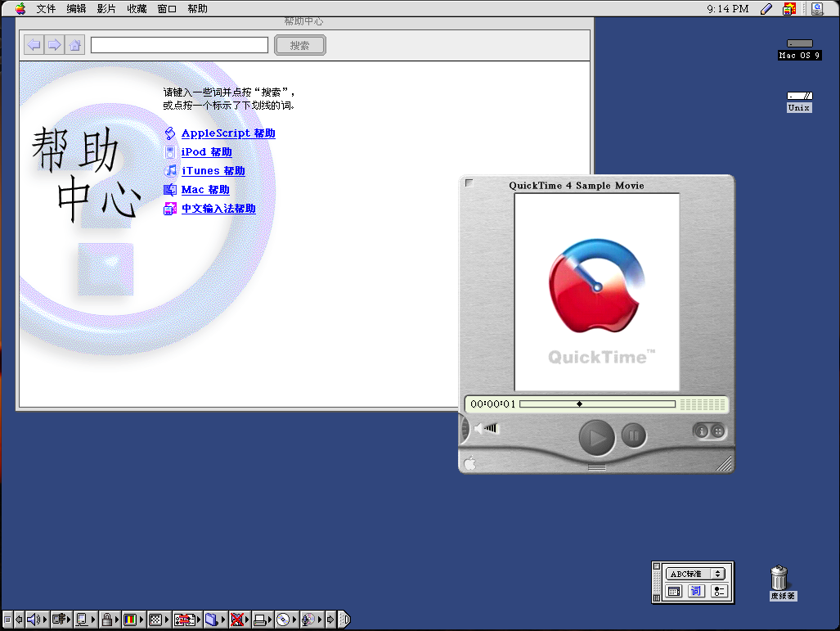
Task: Open the iTunes 帮助 link
Action: point(213,170)
